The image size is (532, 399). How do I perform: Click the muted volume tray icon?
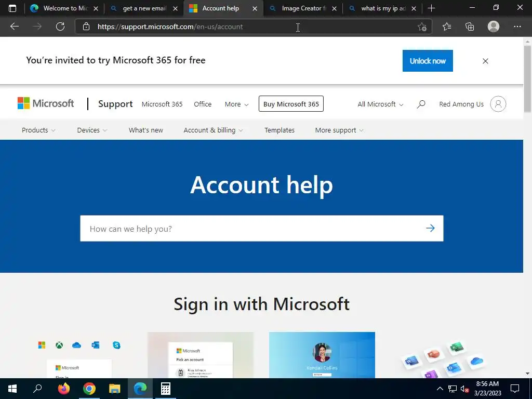pos(464,389)
